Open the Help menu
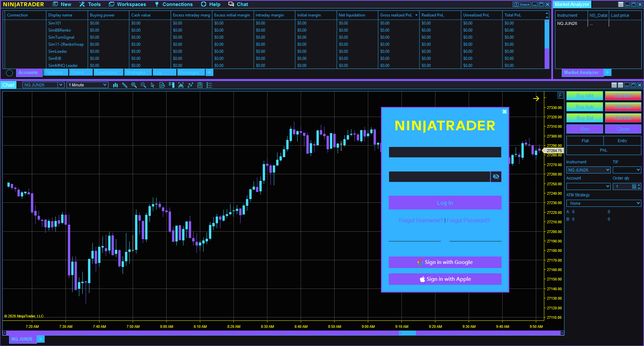The image size is (644, 346). click(211, 4)
